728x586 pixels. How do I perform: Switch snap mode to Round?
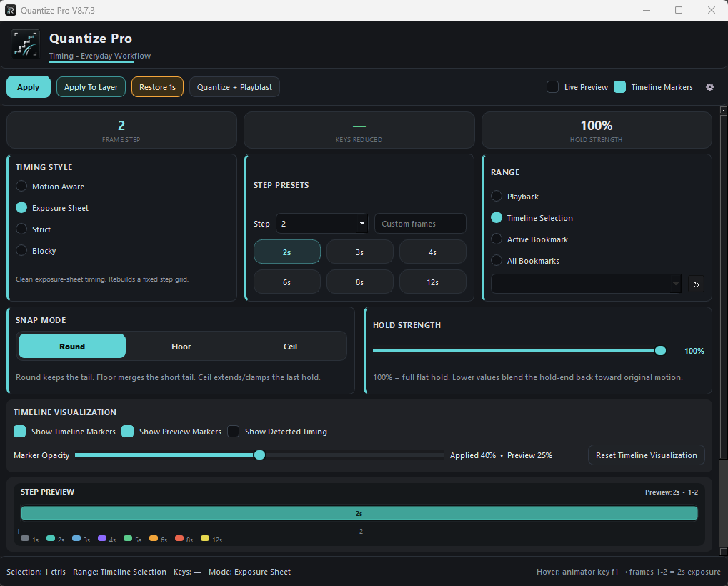coord(72,347)
